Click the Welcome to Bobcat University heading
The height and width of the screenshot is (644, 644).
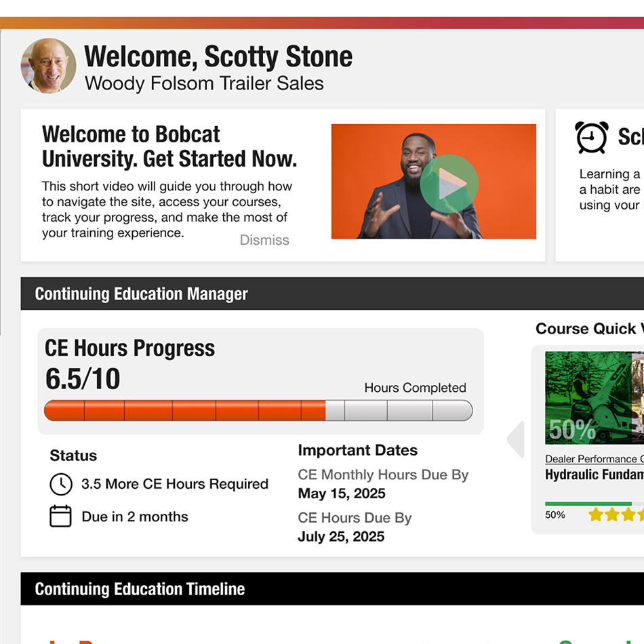(x=169, y=146)
